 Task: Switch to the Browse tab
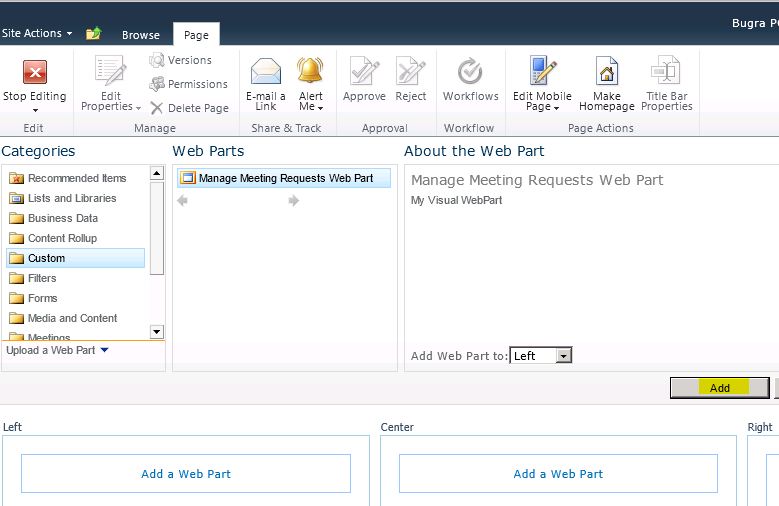(141, 35)
